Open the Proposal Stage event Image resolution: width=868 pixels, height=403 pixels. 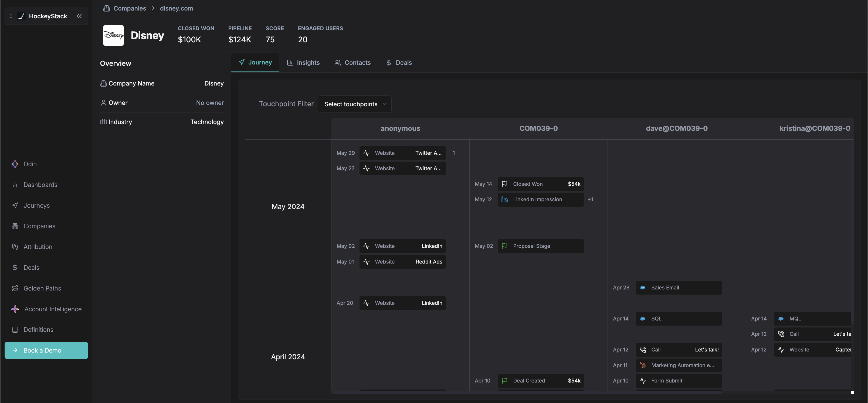[541, 247]
